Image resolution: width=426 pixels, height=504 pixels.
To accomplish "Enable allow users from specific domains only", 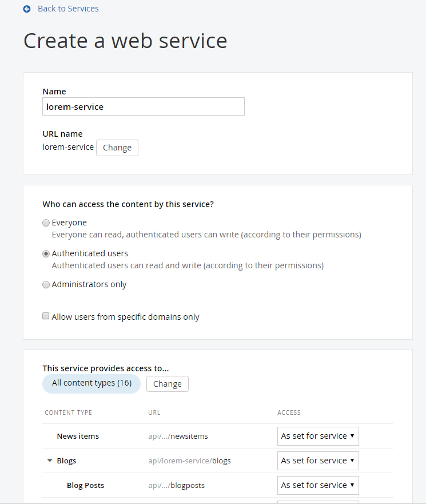I will (46, 316).
